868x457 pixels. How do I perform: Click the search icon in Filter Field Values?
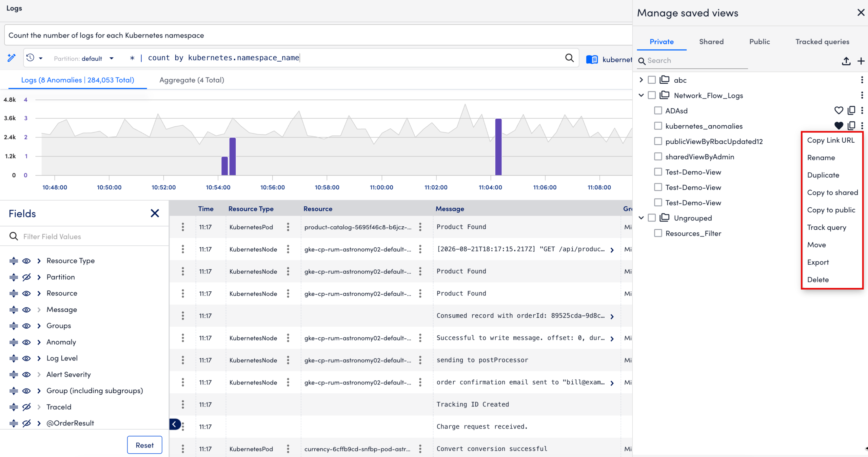coord(14,236)
